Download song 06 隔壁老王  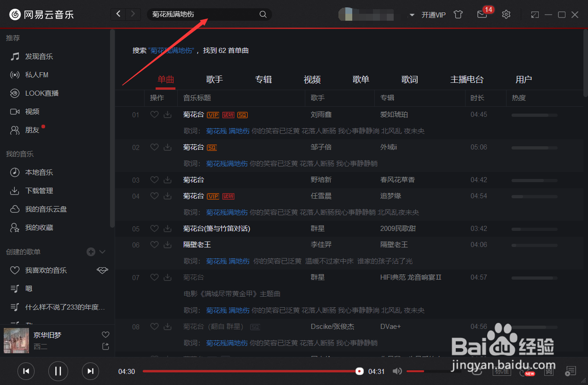click(x=168, y=245)
